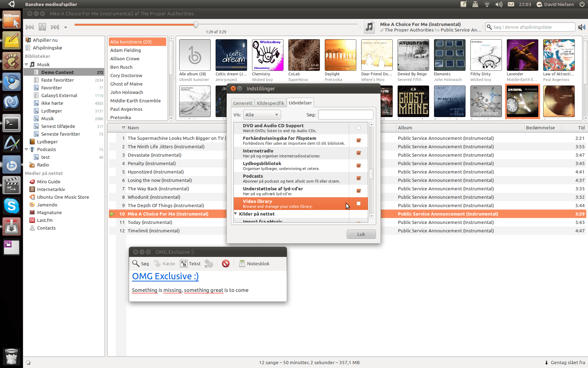Select the Celtic dream album cover
Viewport: 588px width, 368px height.
[231, 55]
